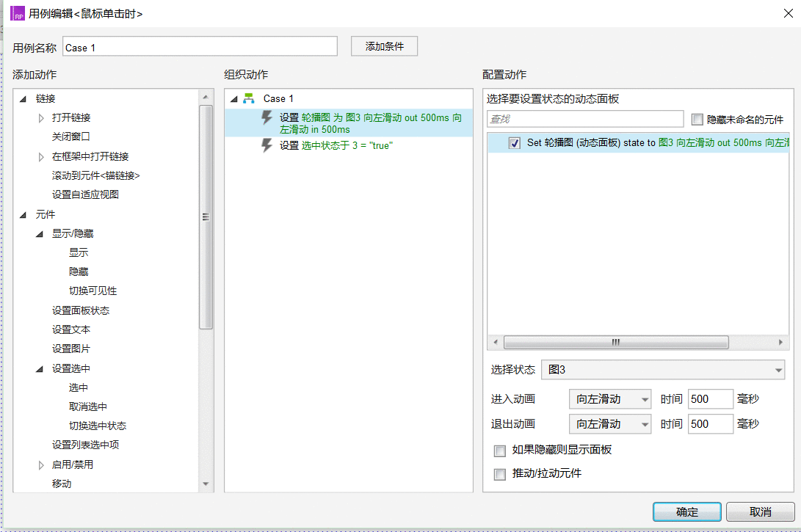The height and width of the screenshot is (532, 801).
Task: Click lightning icon of 设置 选中状态于 action
Action: click(x=267, y=145)
